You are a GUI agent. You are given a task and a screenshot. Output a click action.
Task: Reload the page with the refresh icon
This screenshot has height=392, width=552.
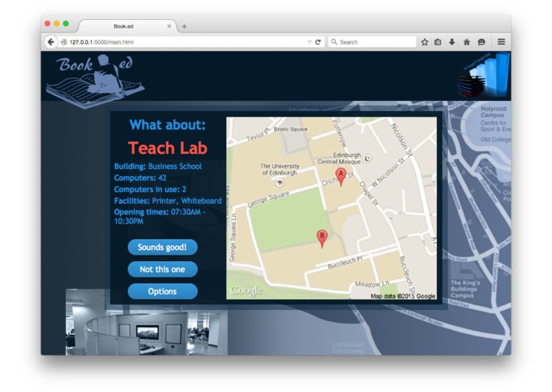click(x=318, y=42)
